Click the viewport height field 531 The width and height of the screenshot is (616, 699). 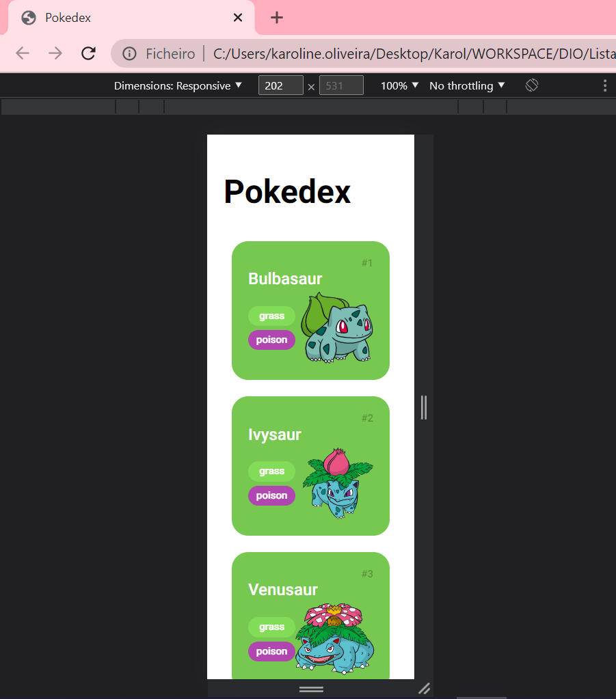coord(341,85)
